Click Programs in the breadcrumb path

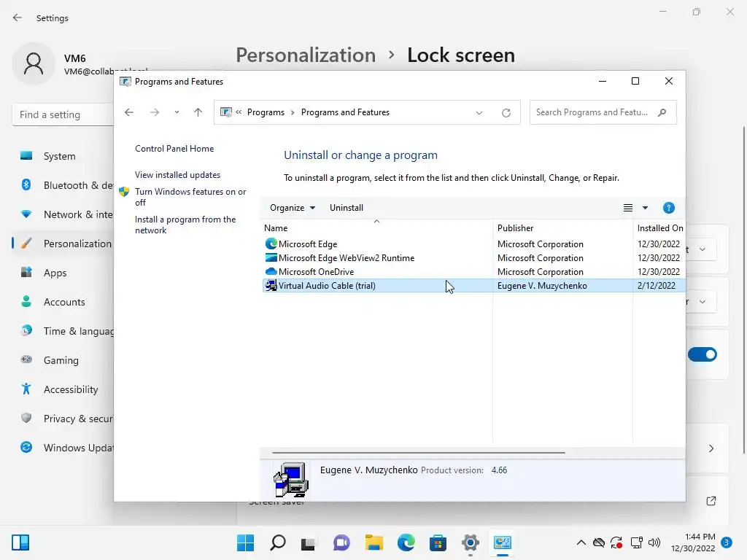(x=266, y=112)
